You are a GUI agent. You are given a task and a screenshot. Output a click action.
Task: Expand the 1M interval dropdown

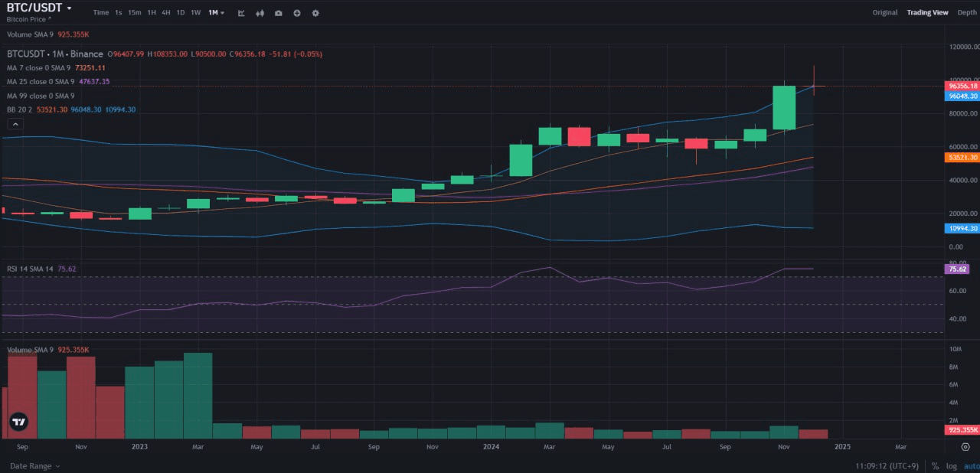tap(217, 13)
